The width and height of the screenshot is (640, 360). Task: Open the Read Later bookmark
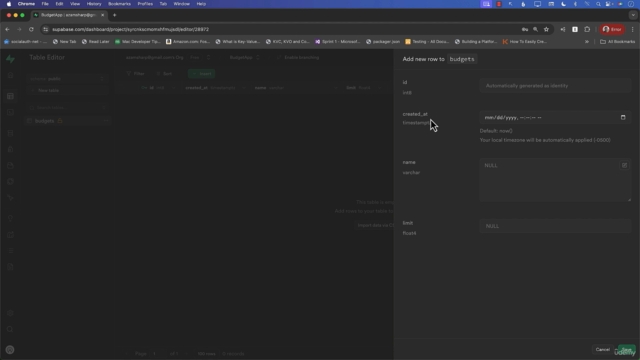(x=96, y=42)
